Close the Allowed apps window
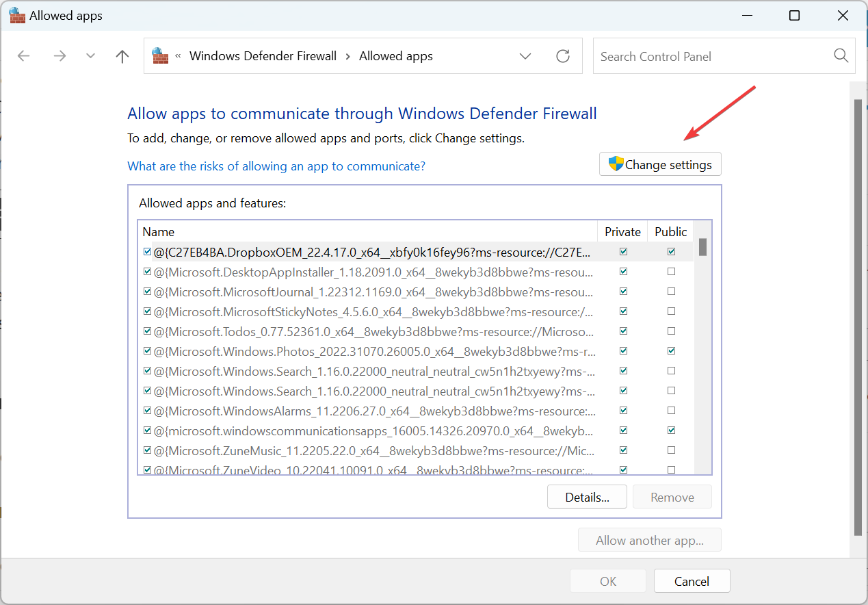 [x=841, y=15]
